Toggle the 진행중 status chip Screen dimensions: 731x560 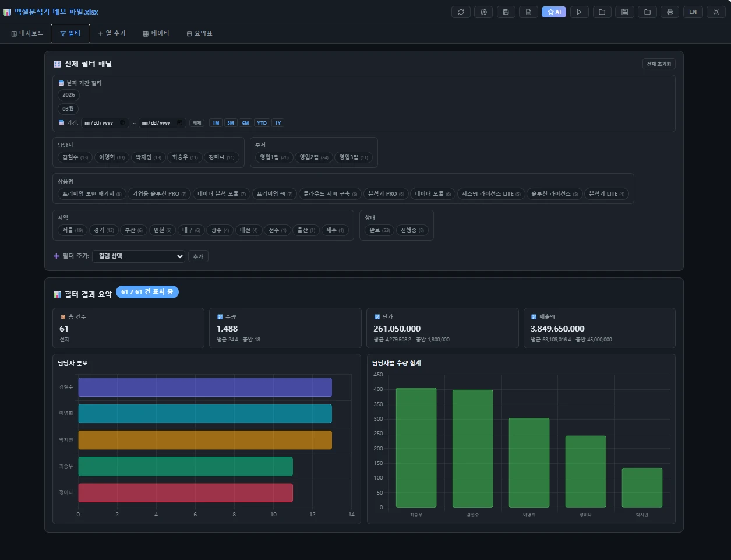tap(412, 230)
